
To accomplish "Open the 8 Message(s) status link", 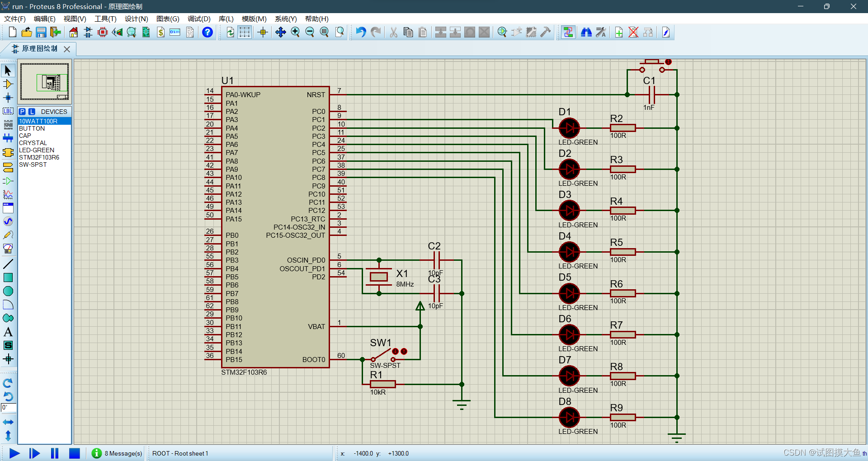I will 117,453.
